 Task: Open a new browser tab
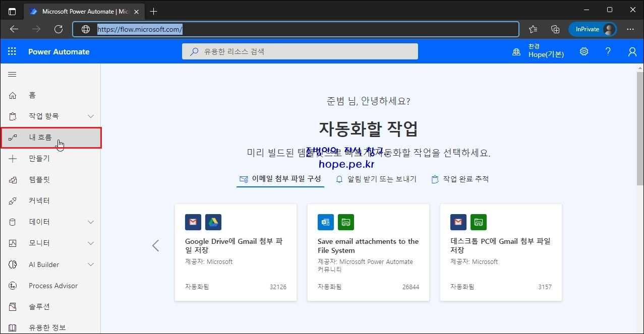154,11
